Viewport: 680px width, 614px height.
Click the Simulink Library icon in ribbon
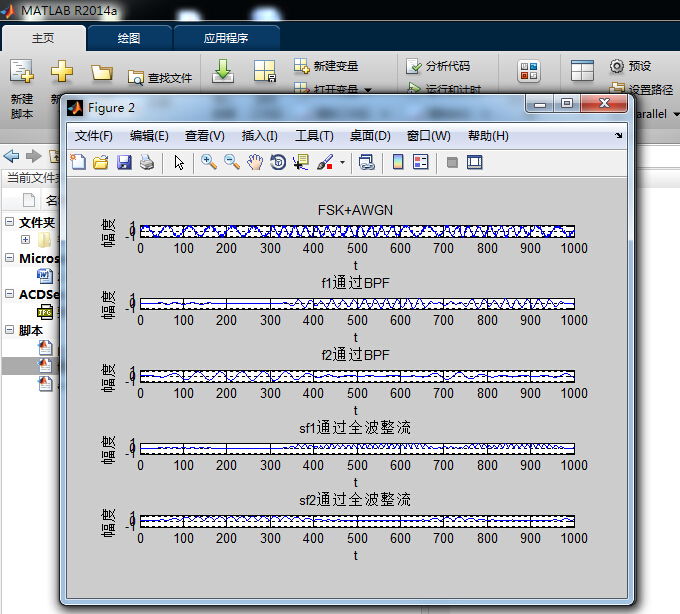529,71
